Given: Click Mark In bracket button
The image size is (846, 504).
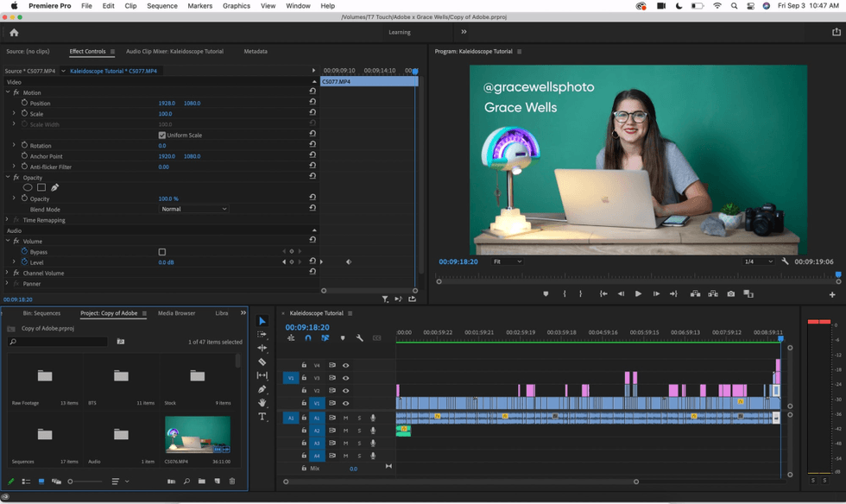Looking at the screenshot, I should 565,293.
